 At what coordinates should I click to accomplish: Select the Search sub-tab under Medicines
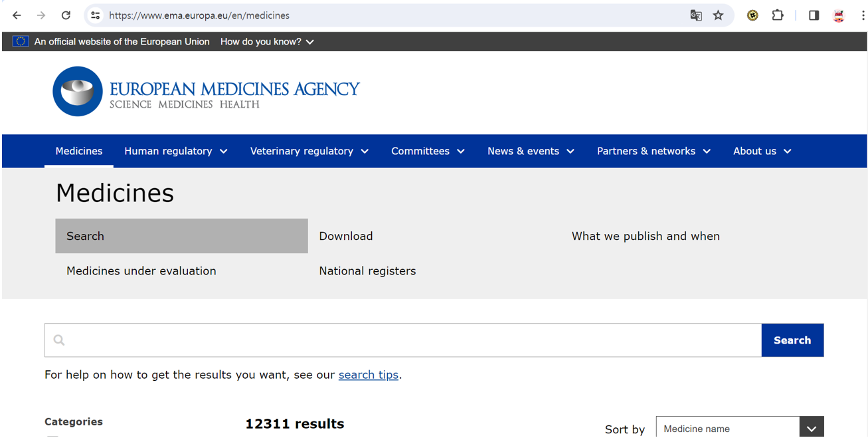tap(181, 236)
